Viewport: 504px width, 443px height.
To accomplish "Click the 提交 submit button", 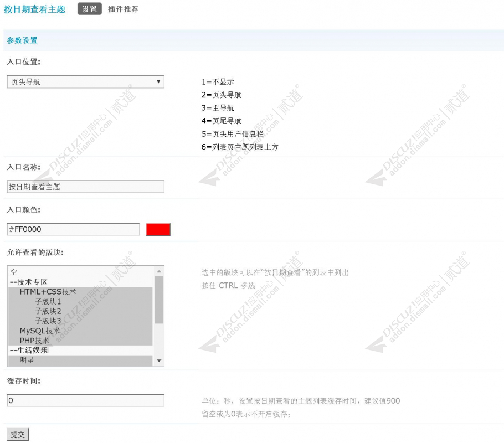I will pyautogui.click(x=18, y=435).
